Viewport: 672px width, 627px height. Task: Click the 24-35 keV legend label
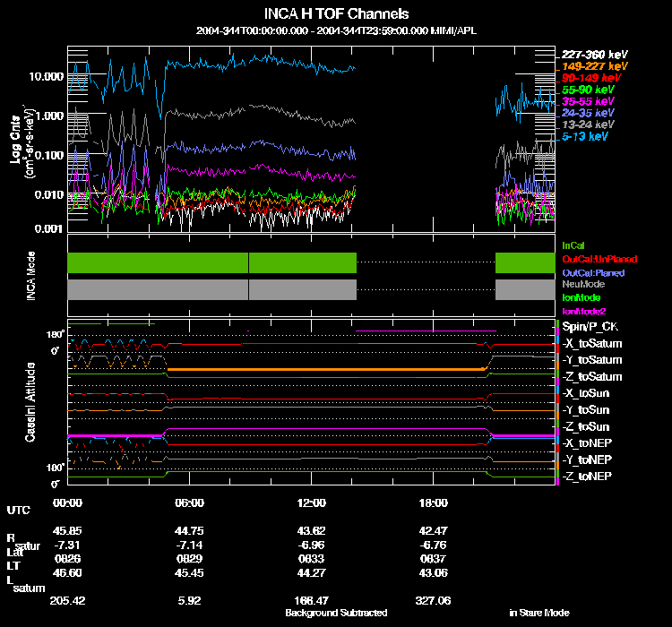coord(588,113)
